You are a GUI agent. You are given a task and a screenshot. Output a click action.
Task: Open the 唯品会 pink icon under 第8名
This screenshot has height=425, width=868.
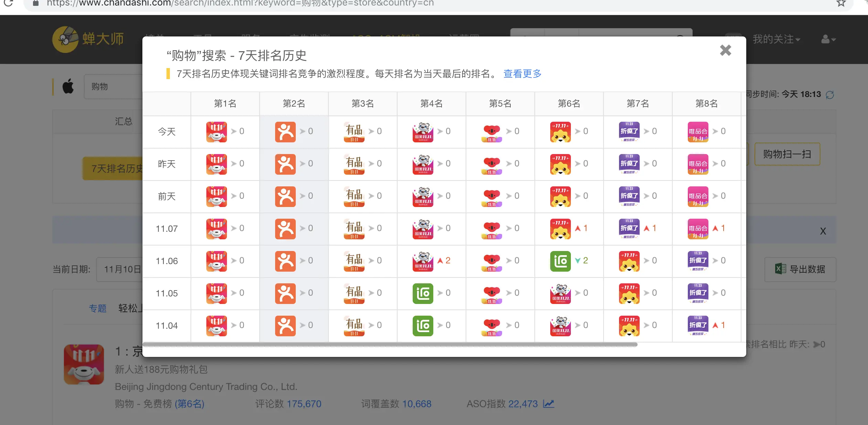(x=697, y=131)
